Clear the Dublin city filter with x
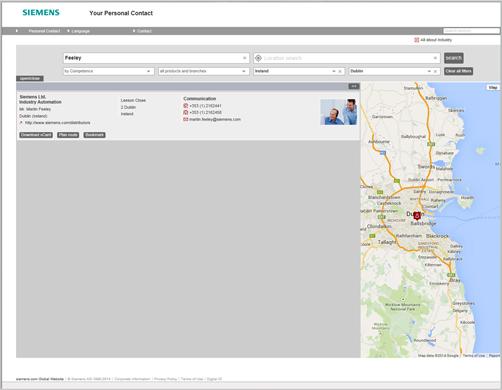Image resolution: width=502 pixels, height=390 pixels. [435, 71]
